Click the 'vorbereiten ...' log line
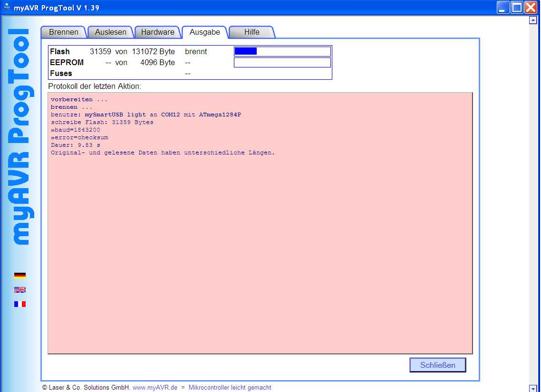The width and height of the screenshot is (541, 392). point(79,99)
